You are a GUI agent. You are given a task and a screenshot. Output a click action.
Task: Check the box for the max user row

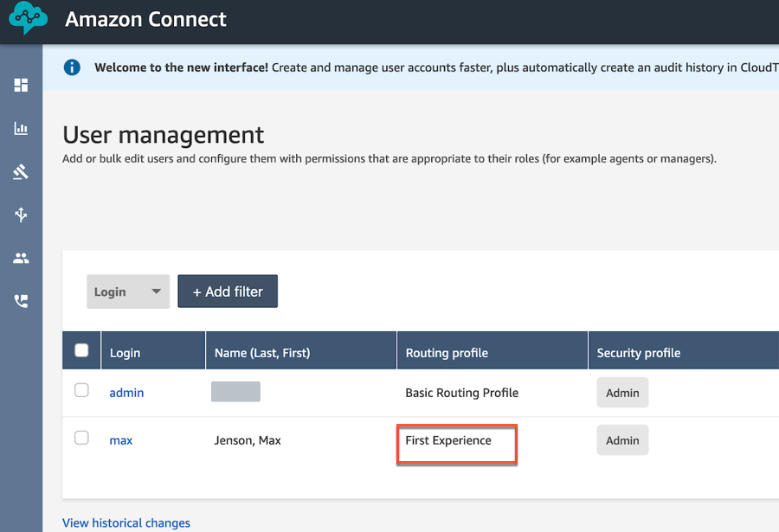pos(81,438)
